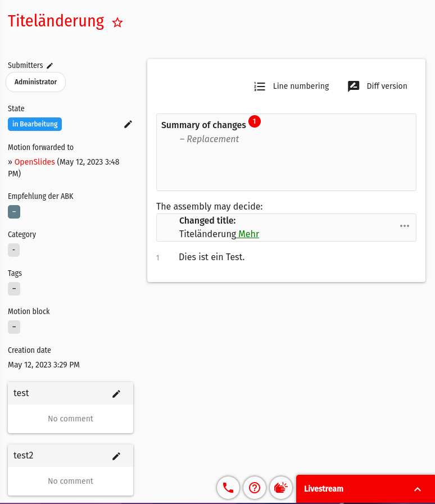
Task: Edit the motion state via pencil icon
Action: [x=128, y=124]
